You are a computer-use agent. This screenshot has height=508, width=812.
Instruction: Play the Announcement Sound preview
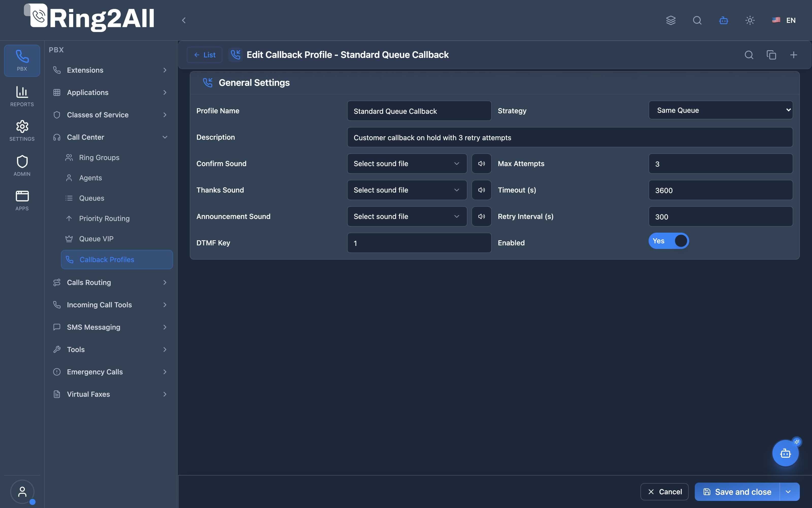pyautogui.click(x=482, y=216)
